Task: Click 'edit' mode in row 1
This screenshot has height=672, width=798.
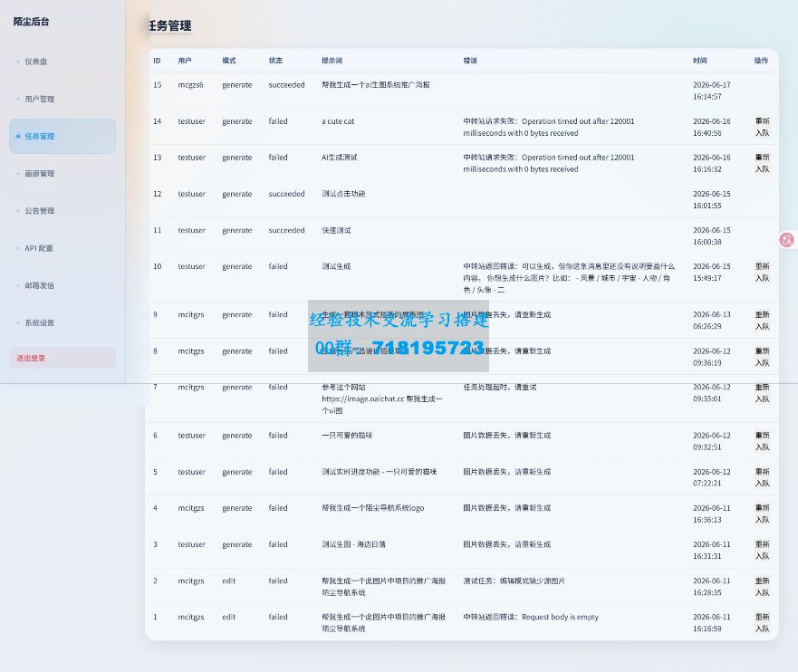Action: pos(228,617)
